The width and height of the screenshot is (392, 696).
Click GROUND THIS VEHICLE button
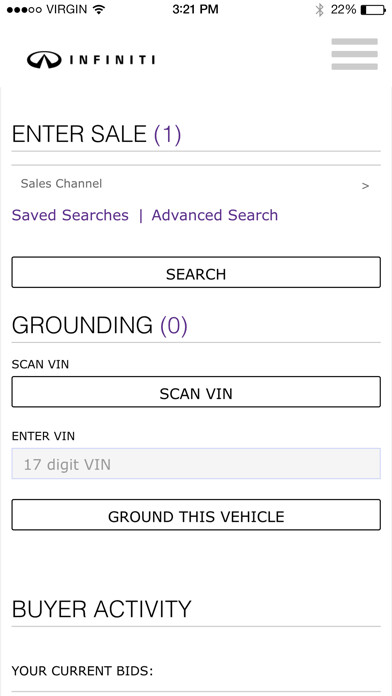tap(196, 515)
